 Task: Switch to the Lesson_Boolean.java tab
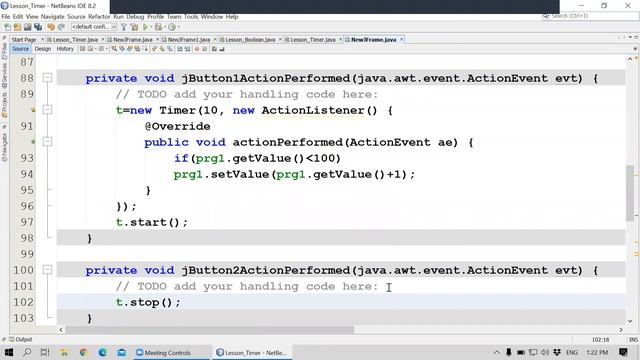pos(250,40)
